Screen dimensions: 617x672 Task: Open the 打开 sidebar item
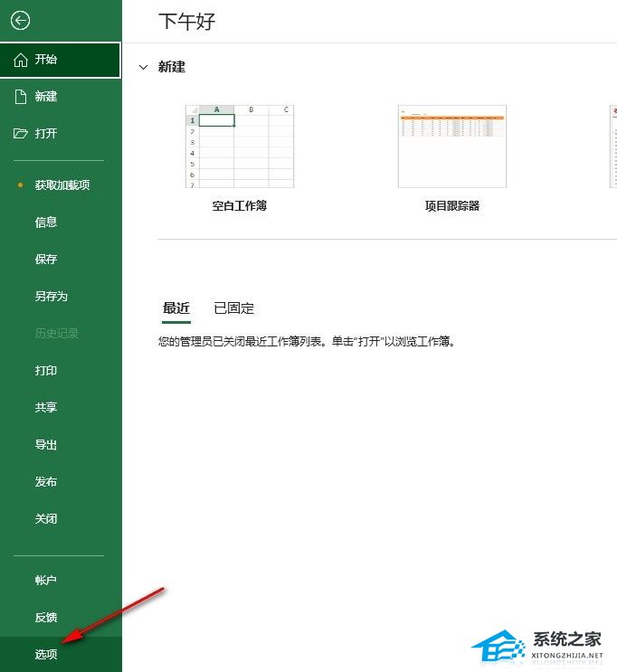(x=61, y=133)
